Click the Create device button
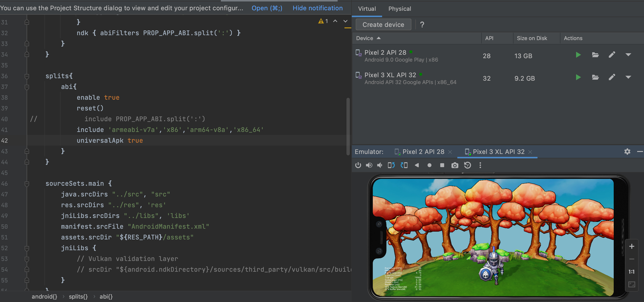Viewport: 644px width, 302px height. click(x=383, y=24)
